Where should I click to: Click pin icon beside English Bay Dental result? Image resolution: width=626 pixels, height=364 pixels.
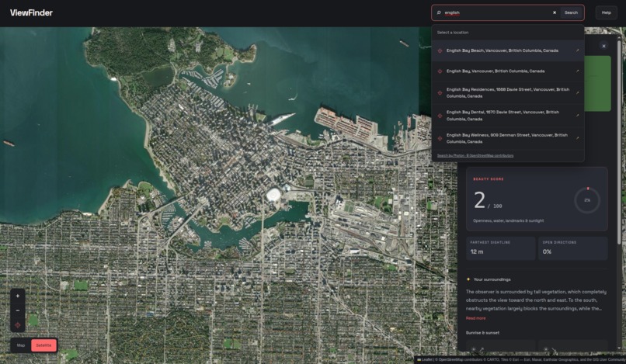click(x=440, y=116)
